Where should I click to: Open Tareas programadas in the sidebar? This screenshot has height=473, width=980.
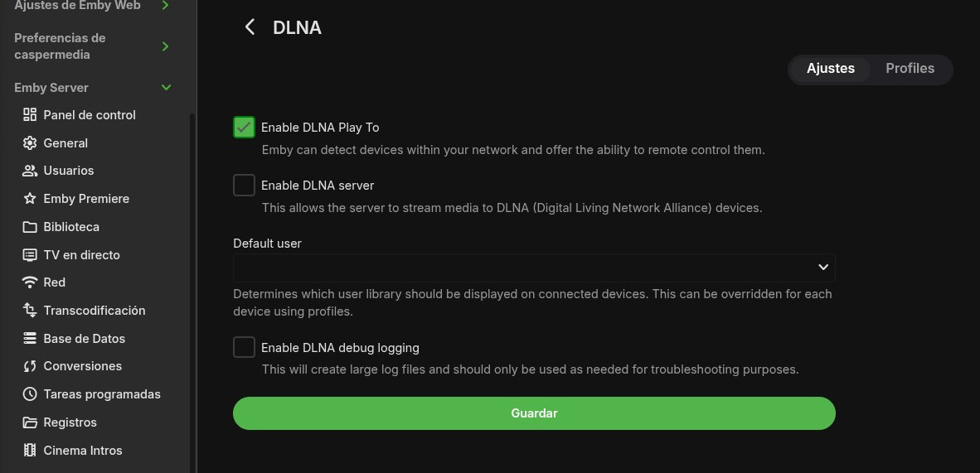101,394
